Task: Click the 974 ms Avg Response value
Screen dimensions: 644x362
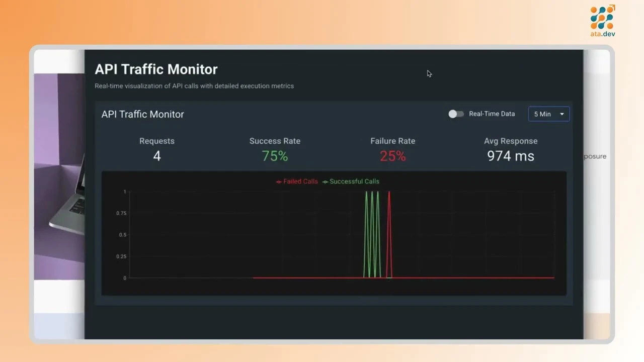Action: click(x=510, y=156)
